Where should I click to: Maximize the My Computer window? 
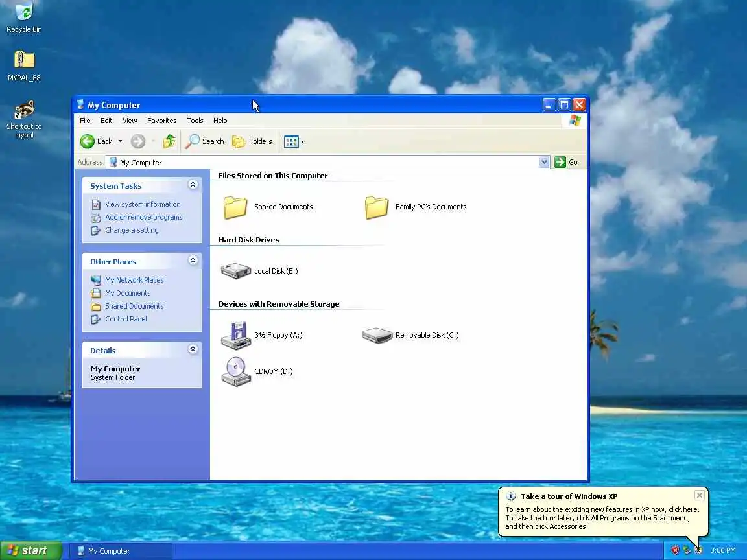[x=564, y=105]
